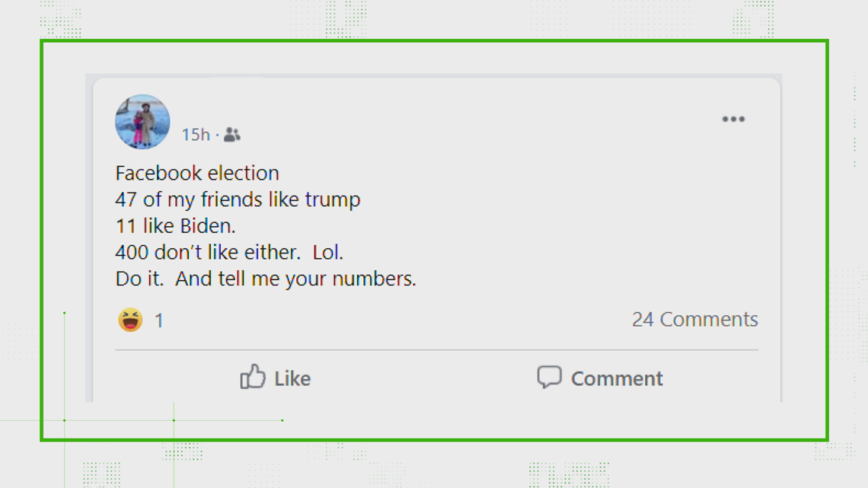This screenshot has width=868, height=488.
Task: Click the "400 don't like either" text
Action: (x=208, y=252)
